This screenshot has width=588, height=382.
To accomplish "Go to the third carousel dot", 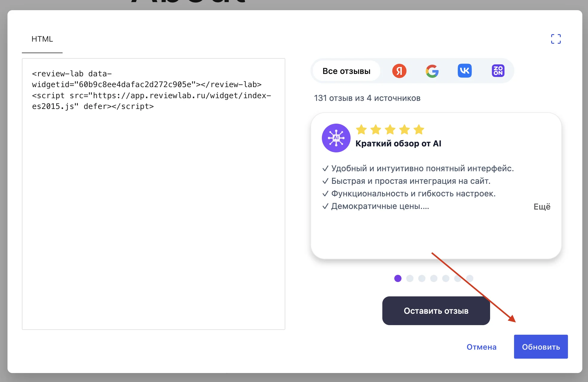I will 422,278.
